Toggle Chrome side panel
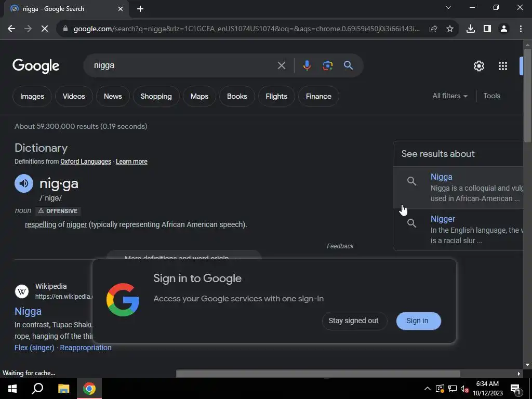This screenshot has height=399, width=532. click(487, 29)
